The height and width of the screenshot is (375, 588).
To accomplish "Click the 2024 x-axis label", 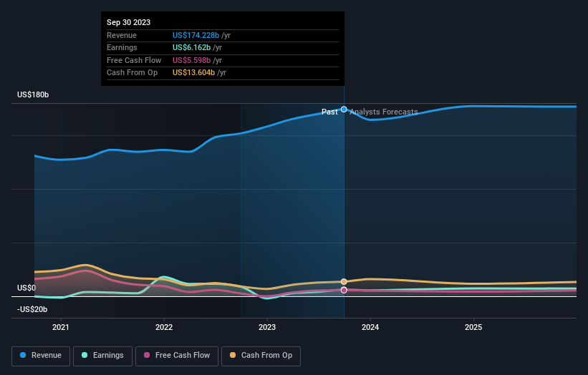I will tap(370, 328).
